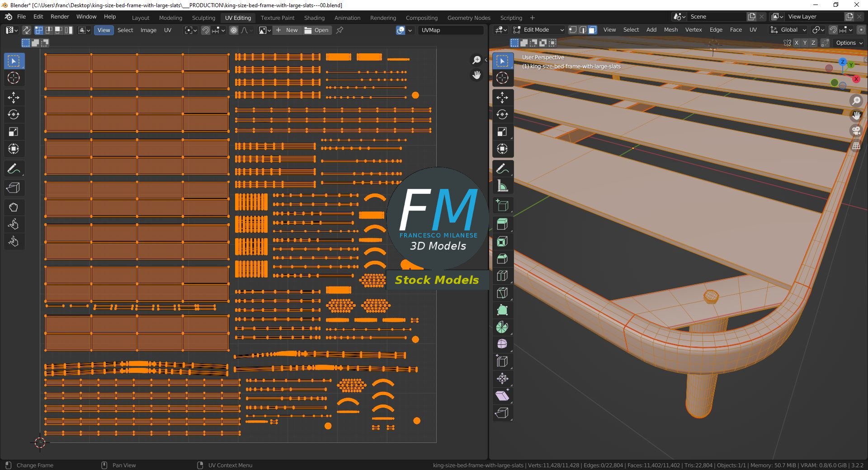Select the Rotate tool in the UV editor toolbar
The width and height of the screenshot is (868, 470).
(x=14, y=115)
